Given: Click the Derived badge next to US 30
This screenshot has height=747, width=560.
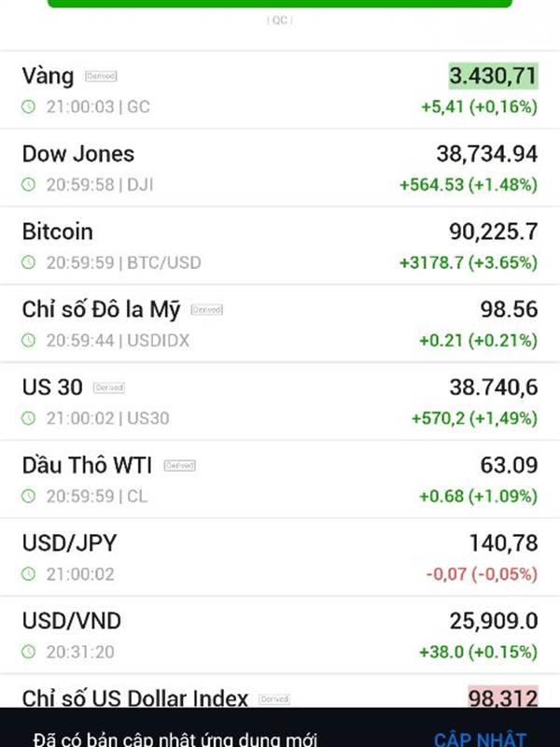Looking at the screenshot, I should (x=109, y=388).
